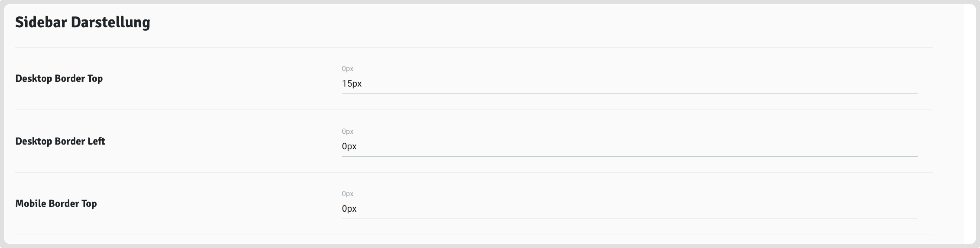
Task: Focus the Desktop Border Left input field
Action: click(629, 146)
